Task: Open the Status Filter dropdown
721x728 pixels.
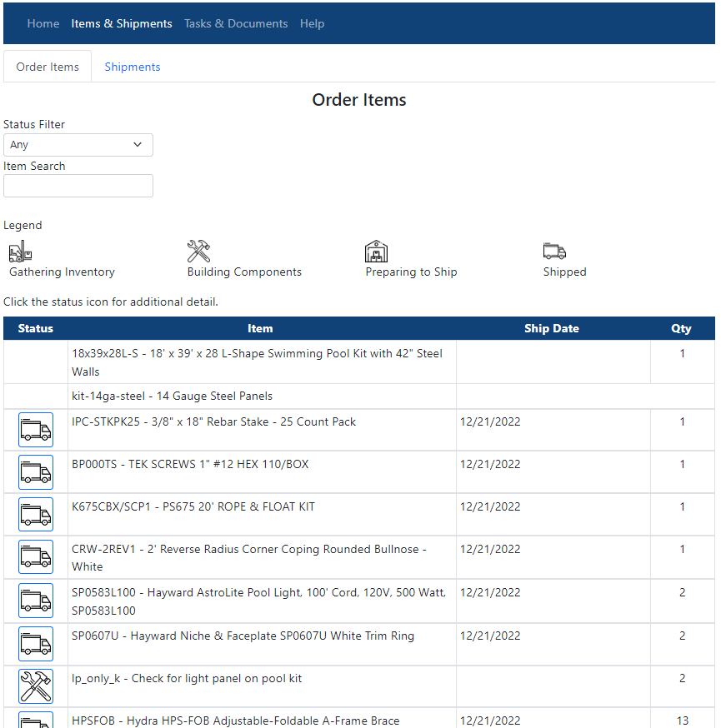Action: tap(78, 145)
